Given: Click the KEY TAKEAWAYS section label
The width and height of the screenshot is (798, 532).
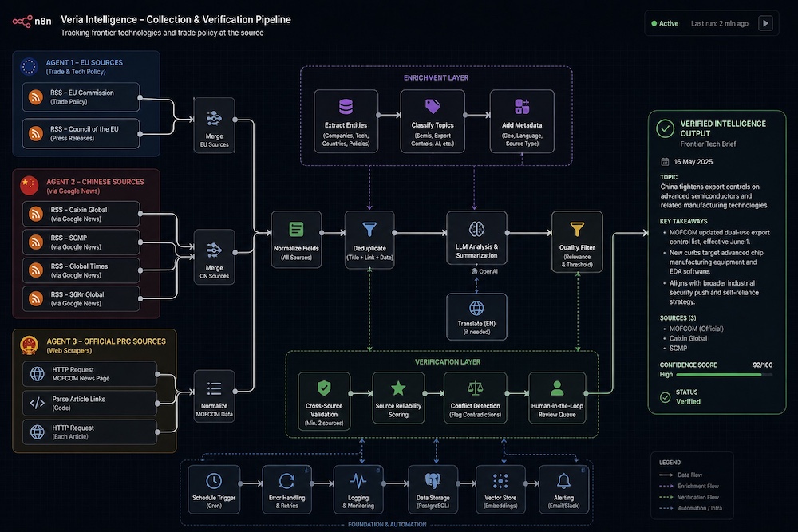Looking at the screenshot, I should 684,221.
